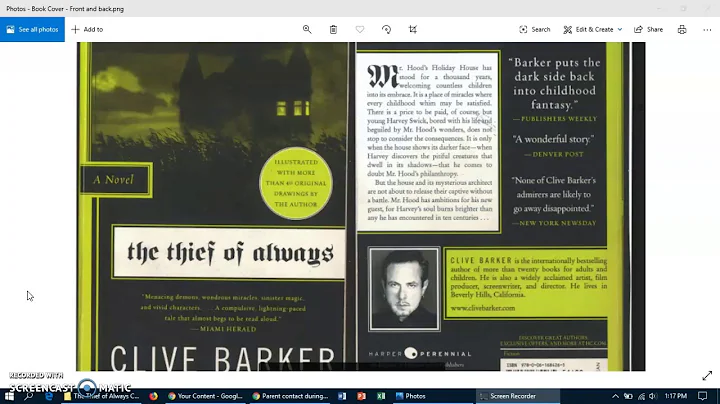720x404 pixels.
Task: Click the Share button
Action: coord(648,29)
